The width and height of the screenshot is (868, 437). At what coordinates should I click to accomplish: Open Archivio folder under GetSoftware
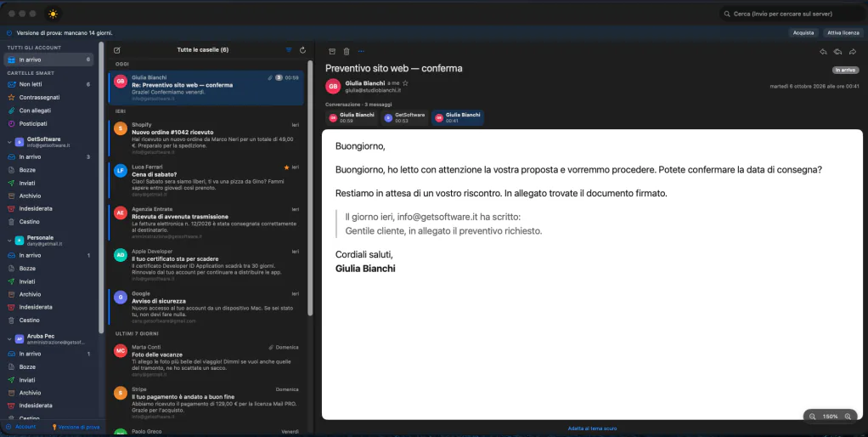(48, 196)
